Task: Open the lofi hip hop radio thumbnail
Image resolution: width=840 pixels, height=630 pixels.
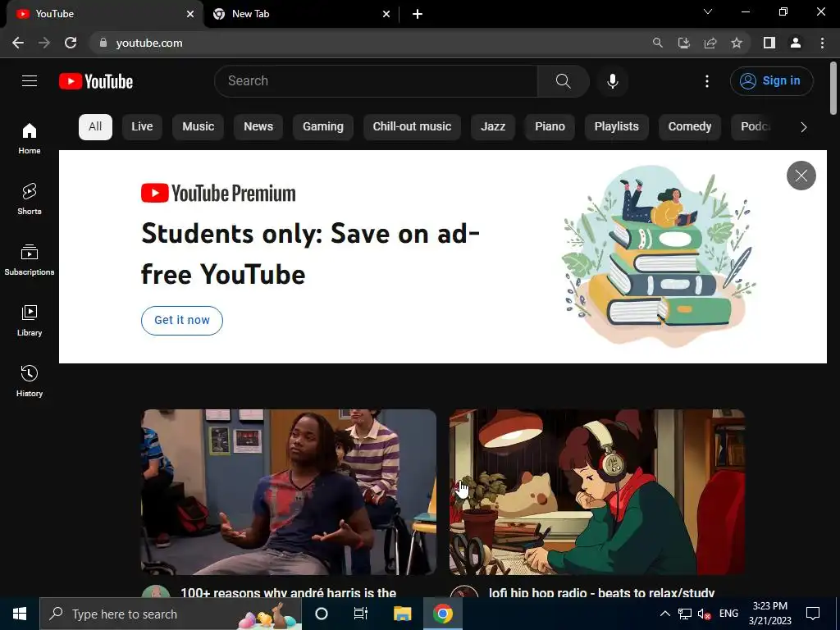Action: click(597, 492)
